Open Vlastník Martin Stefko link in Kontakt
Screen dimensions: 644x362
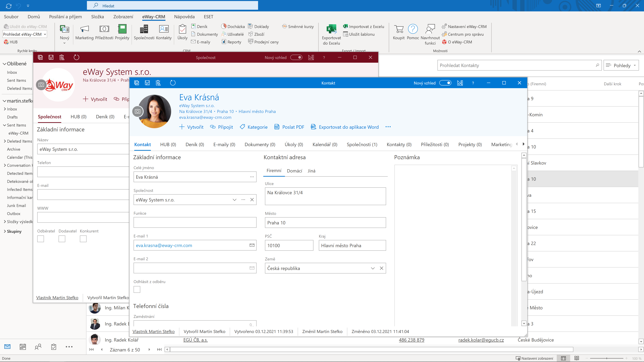[x=153, y=331]
